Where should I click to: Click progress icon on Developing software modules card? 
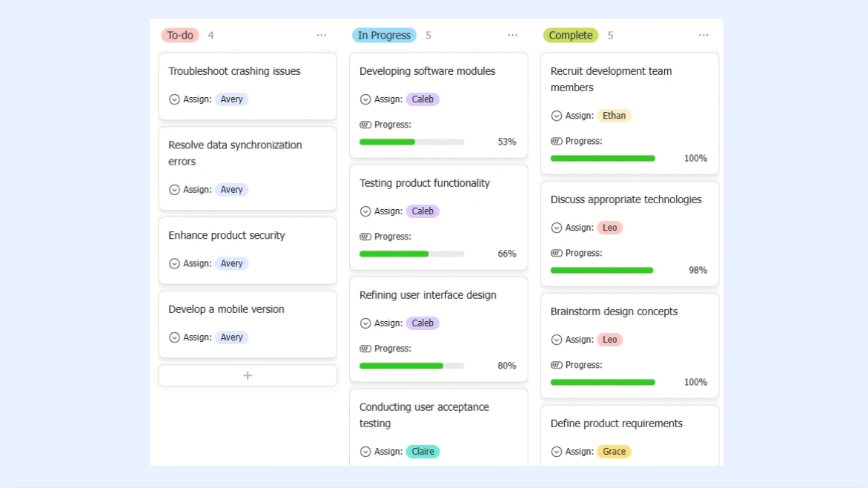(x=365, y=125)
